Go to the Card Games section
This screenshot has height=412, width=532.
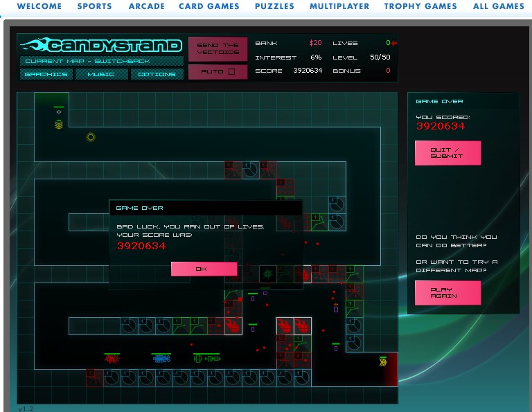(209, 6)
